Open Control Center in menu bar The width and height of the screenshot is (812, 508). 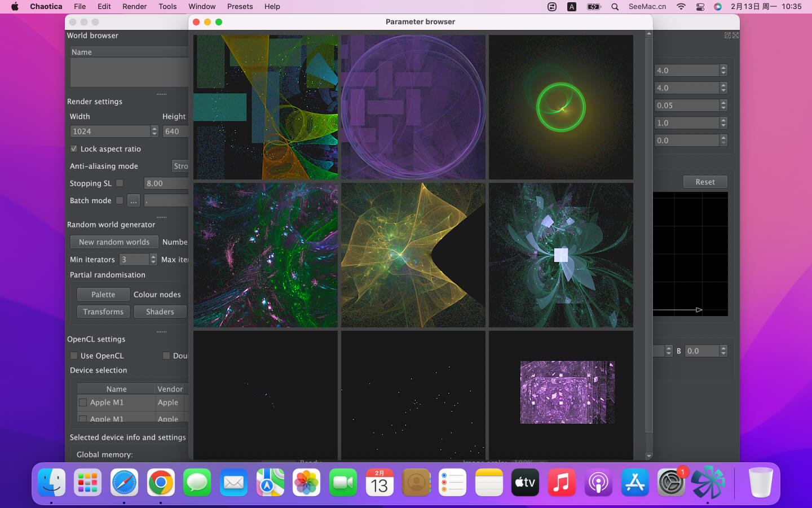700,7
